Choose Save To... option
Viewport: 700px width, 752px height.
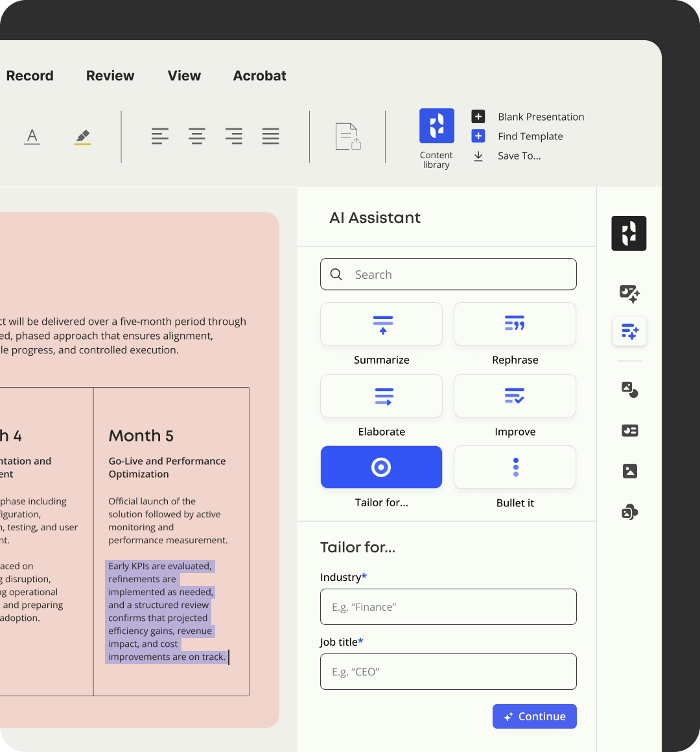[x=519, y=156]
